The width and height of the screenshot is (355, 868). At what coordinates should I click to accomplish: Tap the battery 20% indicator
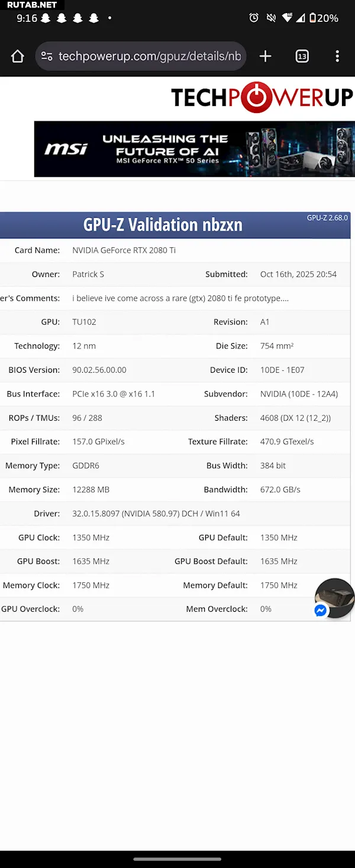pyautogui.click(x=324, y=18)
